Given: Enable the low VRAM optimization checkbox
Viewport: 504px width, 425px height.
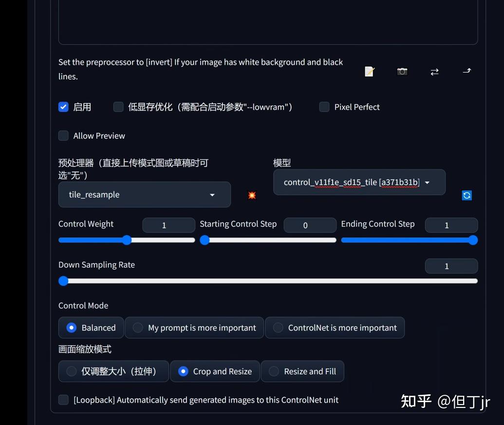Looking at the screenshot, I should coord(118,107).
